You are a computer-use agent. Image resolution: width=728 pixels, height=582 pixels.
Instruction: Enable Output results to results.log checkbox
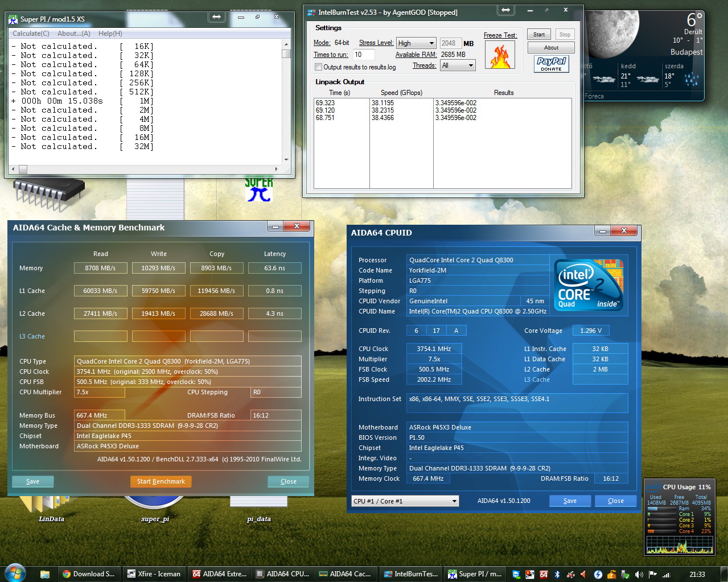click(319, 67)
